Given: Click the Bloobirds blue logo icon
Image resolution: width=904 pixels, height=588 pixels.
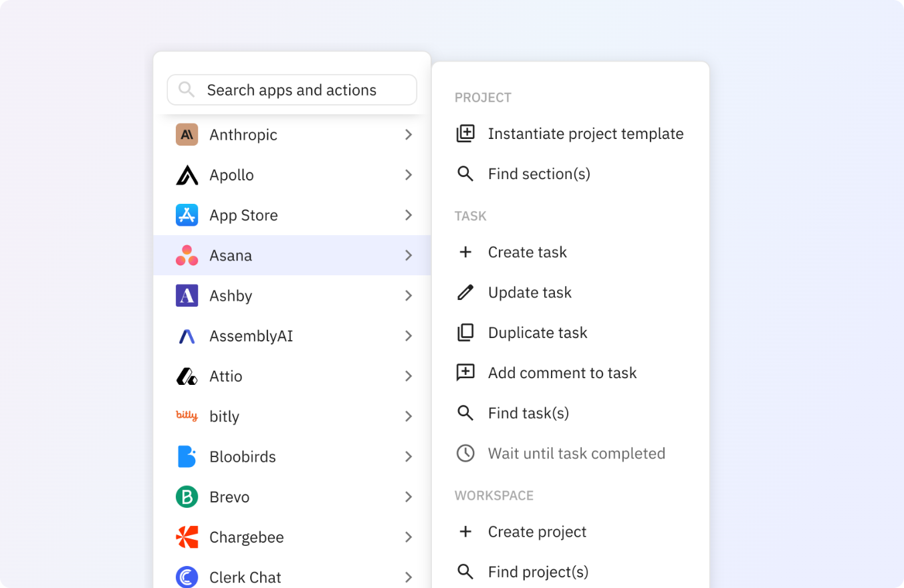Looking at the screenshot, I should 187,456.
